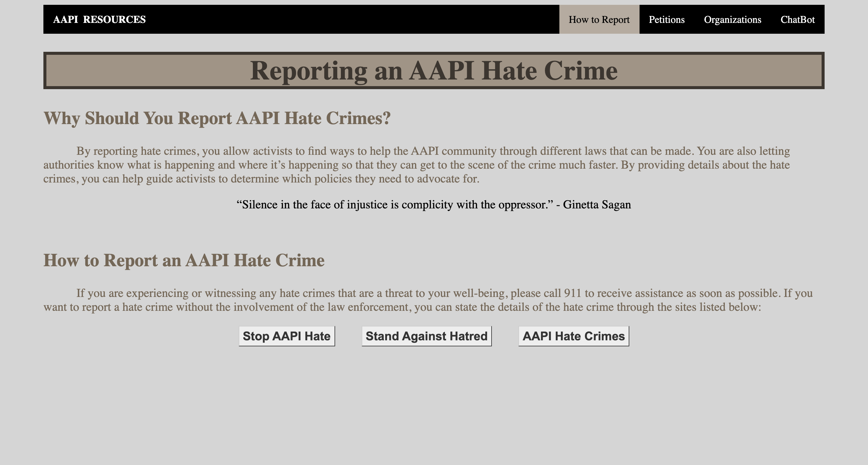The width and height of the screenshot is (868, 465).
Task: Click the Stand Against Hatred button
Action: tap(426, 336)
